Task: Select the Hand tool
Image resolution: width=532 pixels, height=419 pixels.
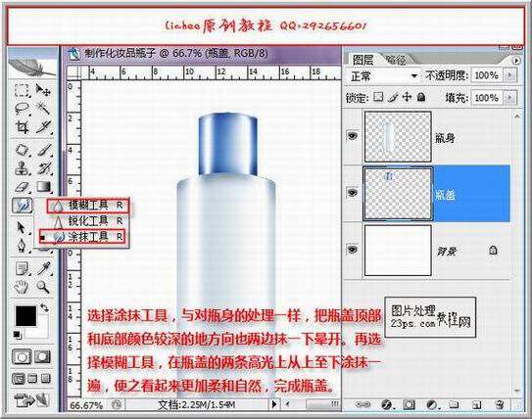Action: 22,288
